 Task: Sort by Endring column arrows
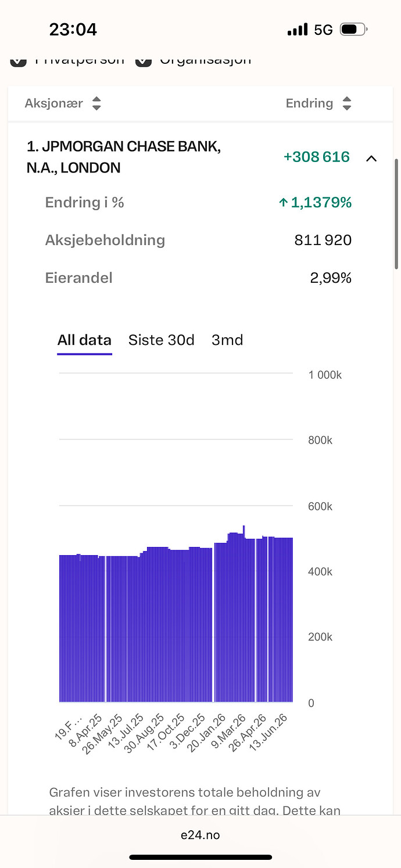point(347,104)
